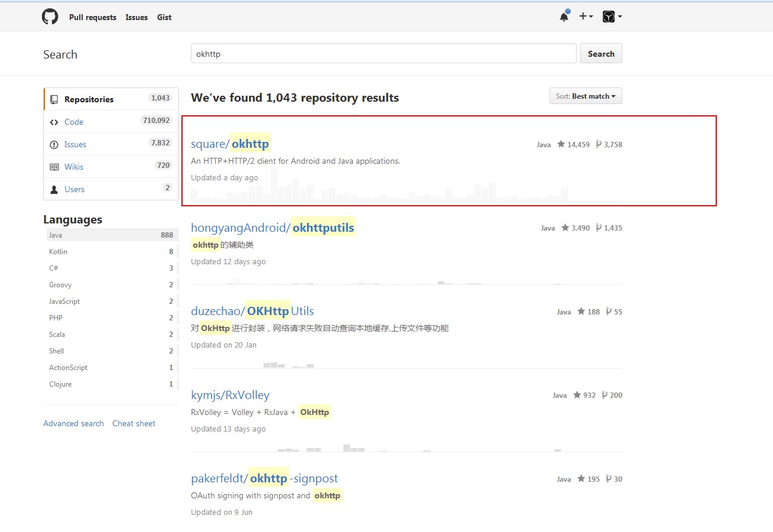Click the GitHub Octocat logo
Image resolution: width=773 pixels, height=532 pixels.
50,17
